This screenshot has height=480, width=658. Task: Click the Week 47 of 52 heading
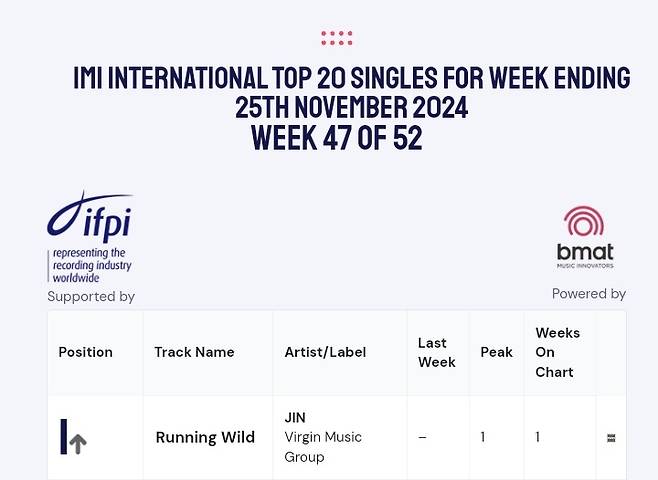click(337, 137)
